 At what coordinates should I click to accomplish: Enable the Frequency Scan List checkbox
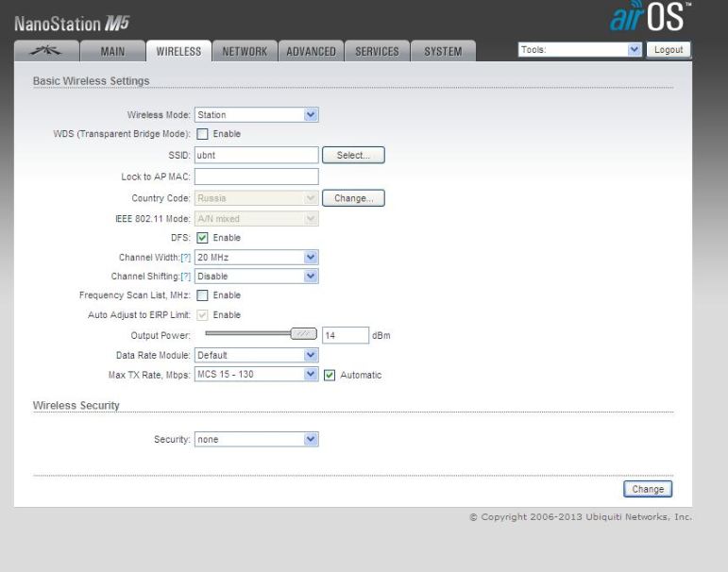pyautogui.click(x=200, y=296)
